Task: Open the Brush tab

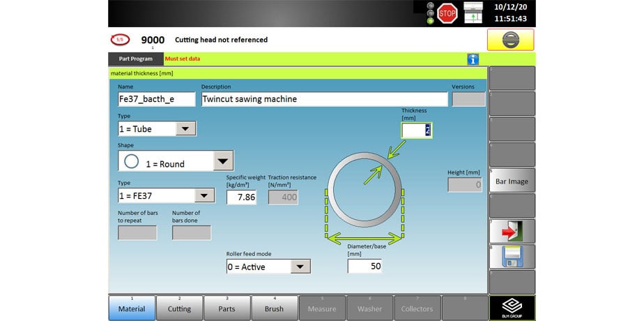Action: (x=274, y=308)
